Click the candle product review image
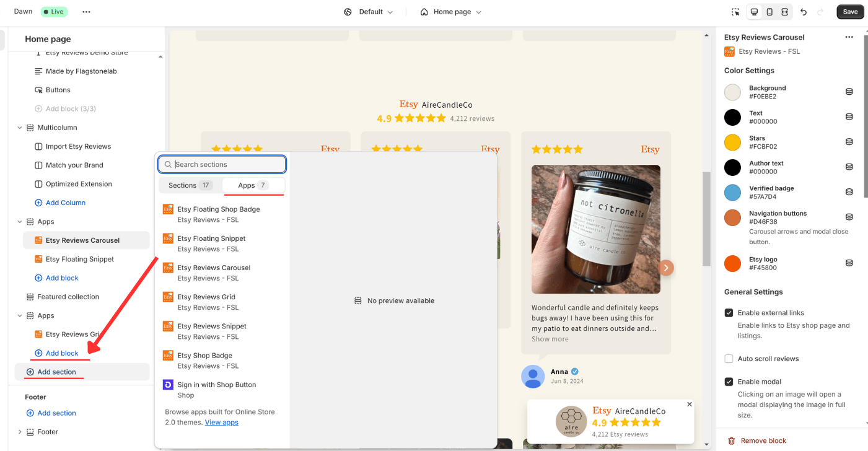This screenshot has height=451, width=868. 596,229
